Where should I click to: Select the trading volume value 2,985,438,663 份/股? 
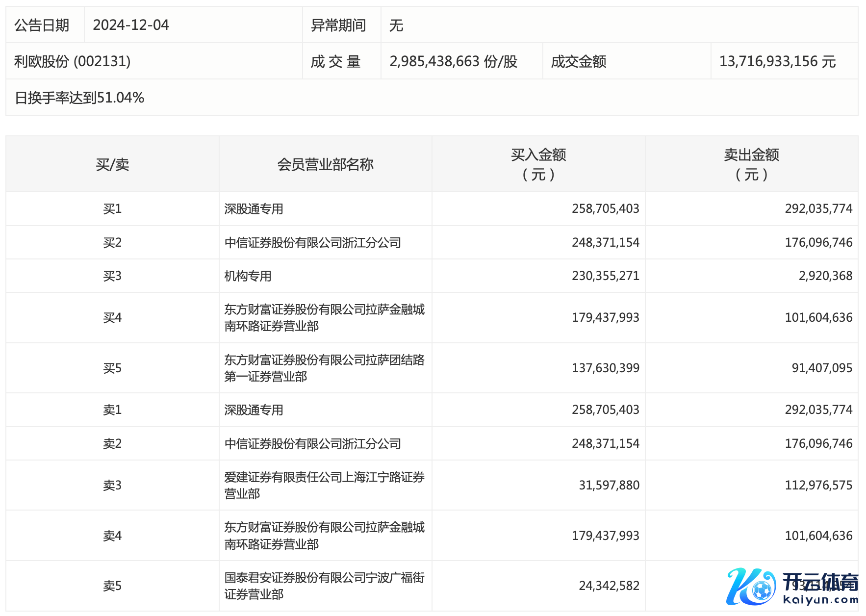(x=453, y=61)
